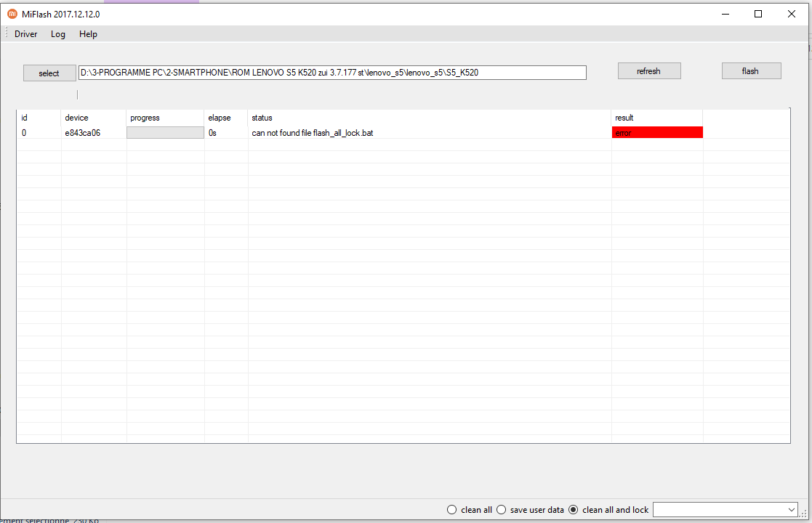
Task: Maximize the MiFlash window
Action: [x=758, y=14]
